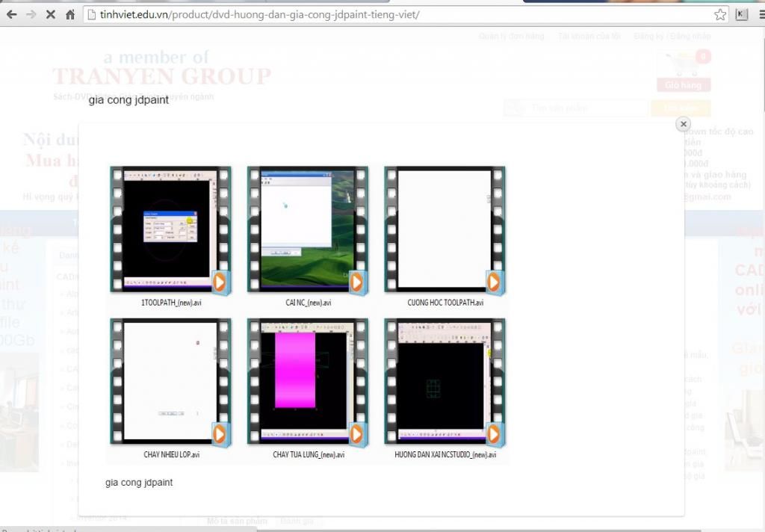This screenshot has width=765, height=532.
Task: Click the file name CAI NC_(new).avi
Action: click(x=309, y=303)
